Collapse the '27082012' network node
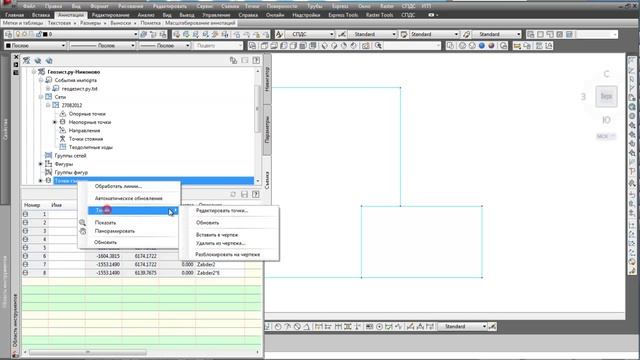Image resolution: width=640 pixels, height=360 pixels. tap(48, 105)
